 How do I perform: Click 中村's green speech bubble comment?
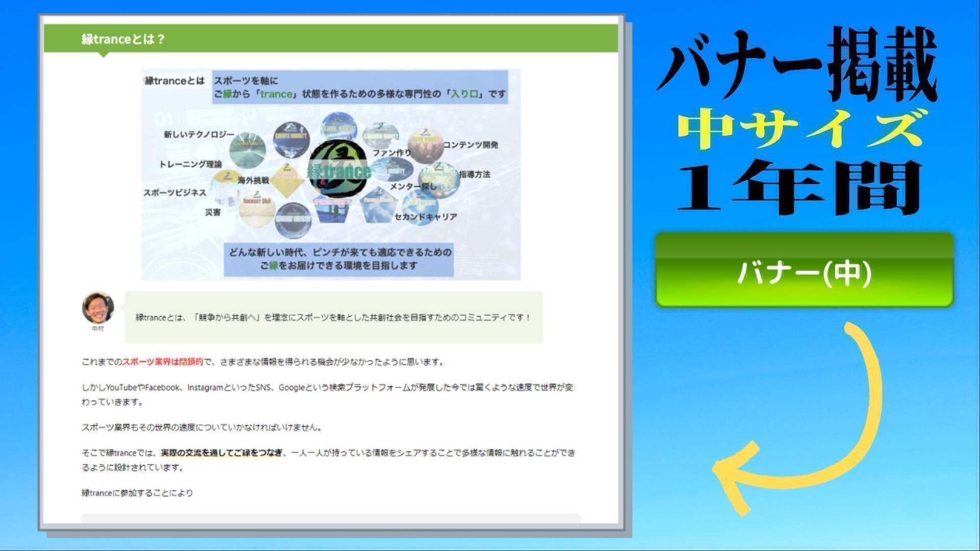(333, 317)
